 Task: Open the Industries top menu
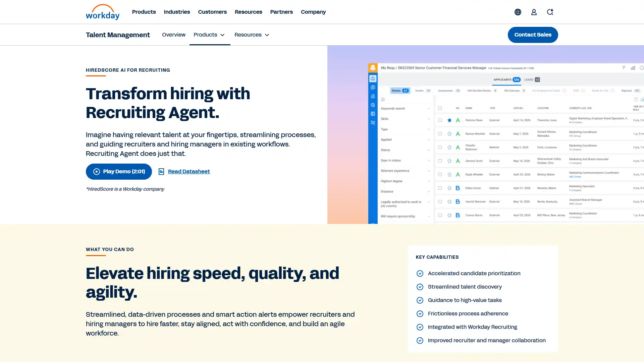click(x=177, y=12)
